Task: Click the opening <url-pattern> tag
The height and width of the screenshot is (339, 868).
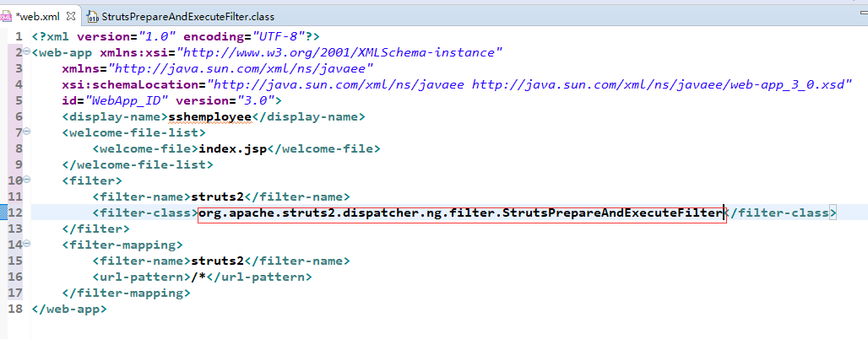Action: [142, 277]
